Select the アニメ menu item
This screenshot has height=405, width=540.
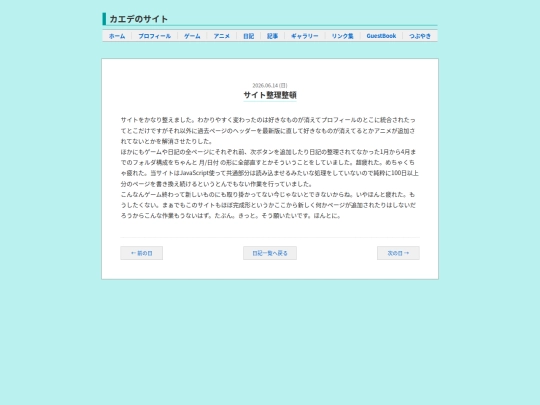pos(221,36)
